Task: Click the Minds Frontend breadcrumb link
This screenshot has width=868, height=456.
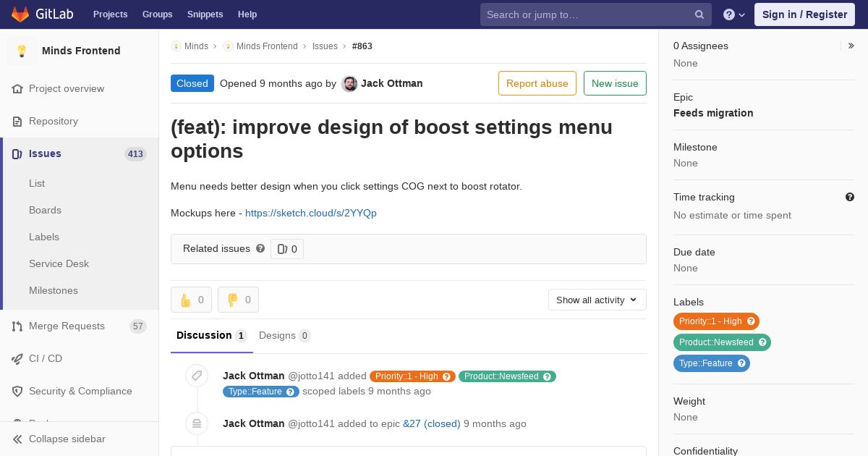Action: pos(267,46)
